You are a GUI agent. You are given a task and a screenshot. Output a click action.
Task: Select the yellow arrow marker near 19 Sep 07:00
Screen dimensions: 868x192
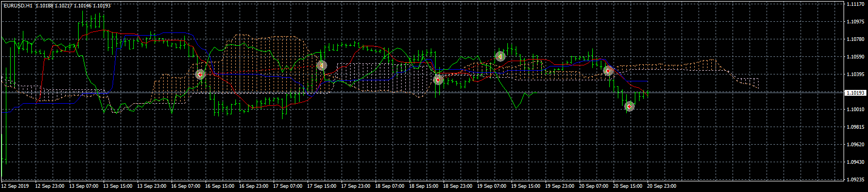tap(500, 56)
